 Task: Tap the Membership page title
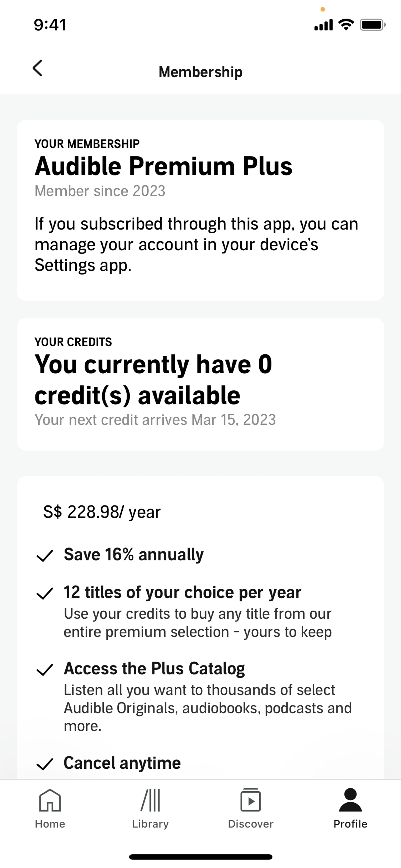pos(200,72)
